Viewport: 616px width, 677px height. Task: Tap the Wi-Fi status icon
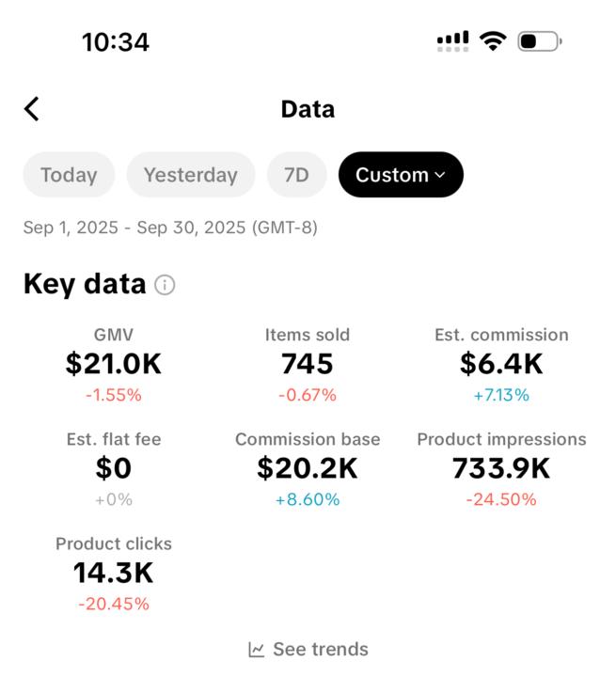pyautogui.click(x=492, y=41)
